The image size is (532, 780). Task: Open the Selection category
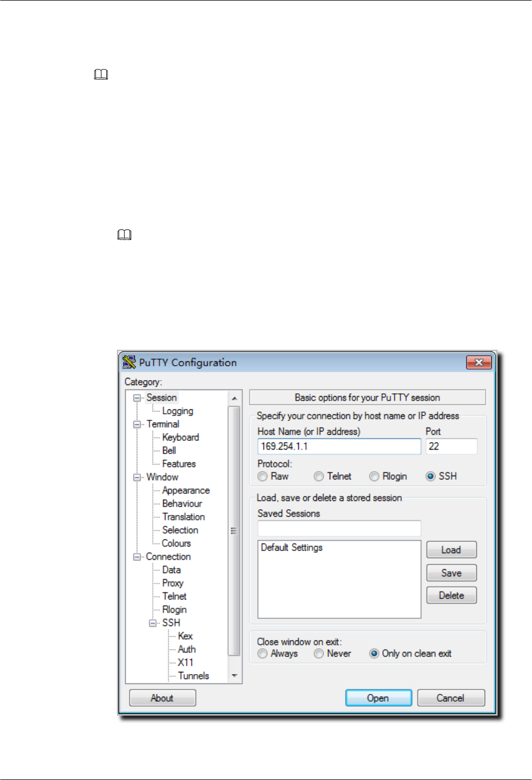click(180, 530)
